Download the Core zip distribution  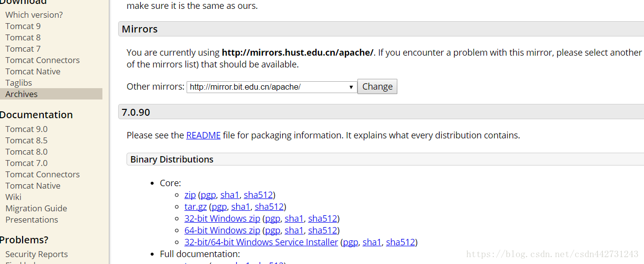tap(190, 195)
